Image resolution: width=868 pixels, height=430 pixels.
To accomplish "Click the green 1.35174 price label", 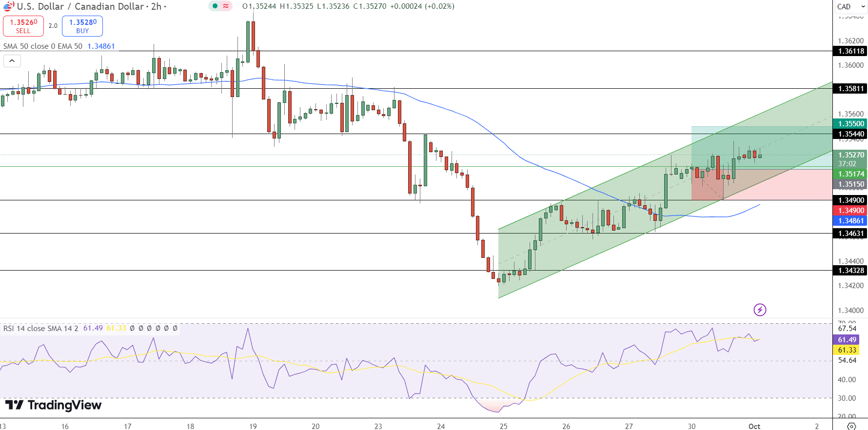I will (x=850, y=174).
